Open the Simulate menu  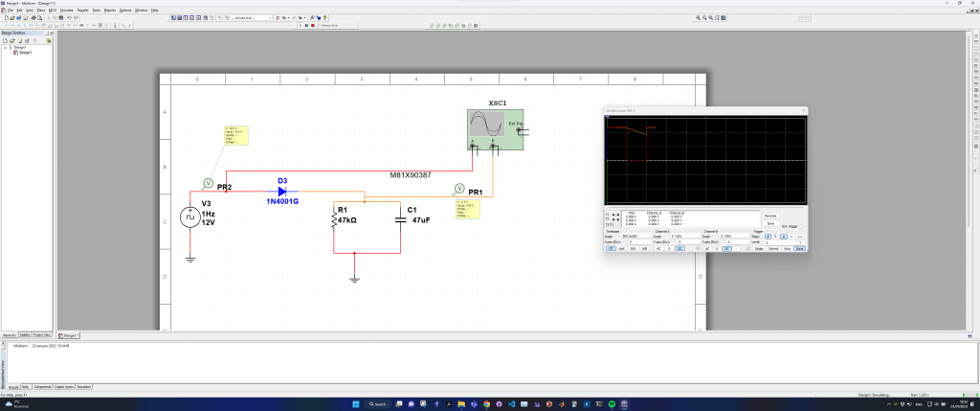[x=67, y=10]
